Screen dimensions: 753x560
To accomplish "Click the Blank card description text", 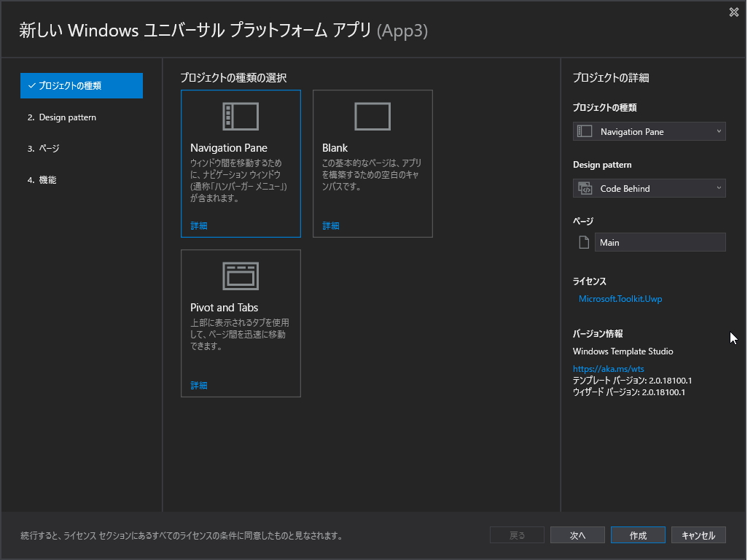I will 371,175.
